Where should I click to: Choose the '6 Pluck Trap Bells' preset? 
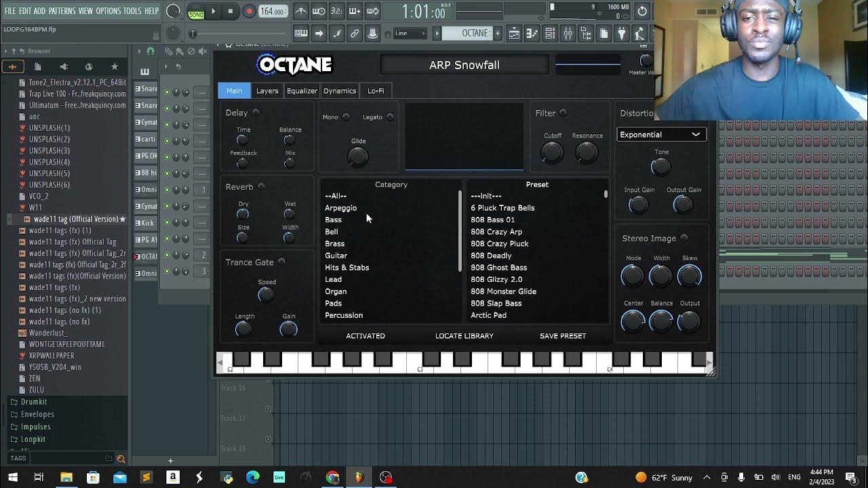(x=502, y=208)
